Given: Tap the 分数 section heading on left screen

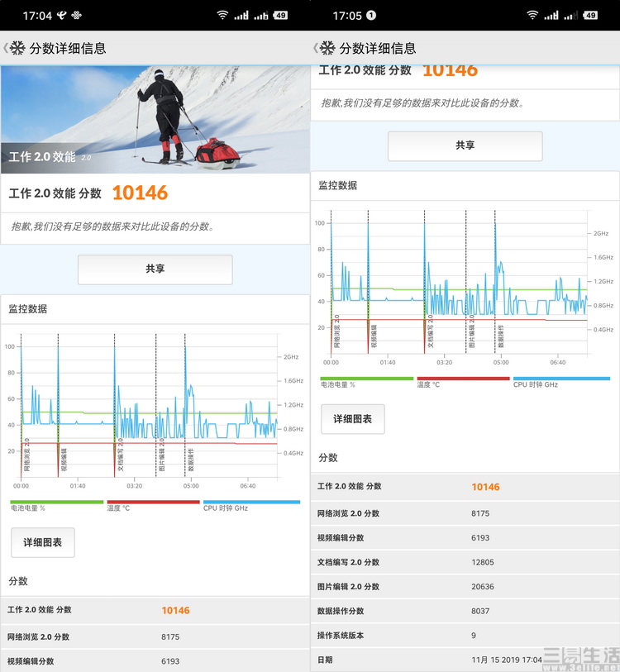Looking at the screenshot, I should [18, 581].
